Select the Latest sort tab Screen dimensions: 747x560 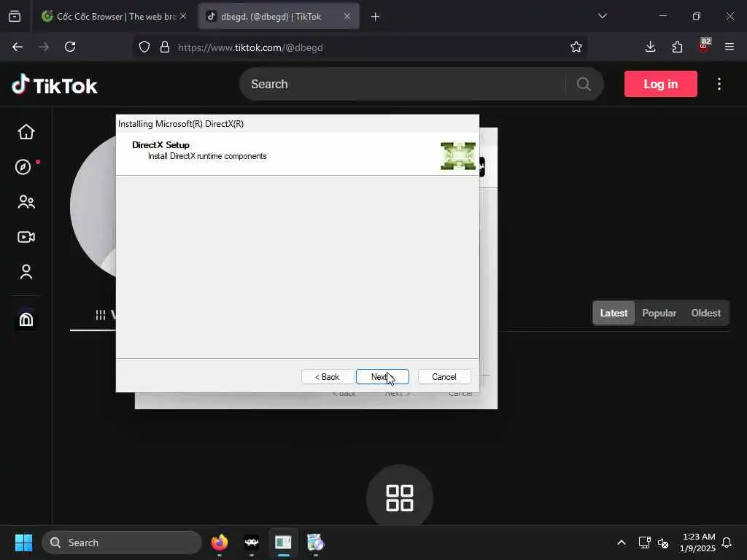click(x=614, y=313)
